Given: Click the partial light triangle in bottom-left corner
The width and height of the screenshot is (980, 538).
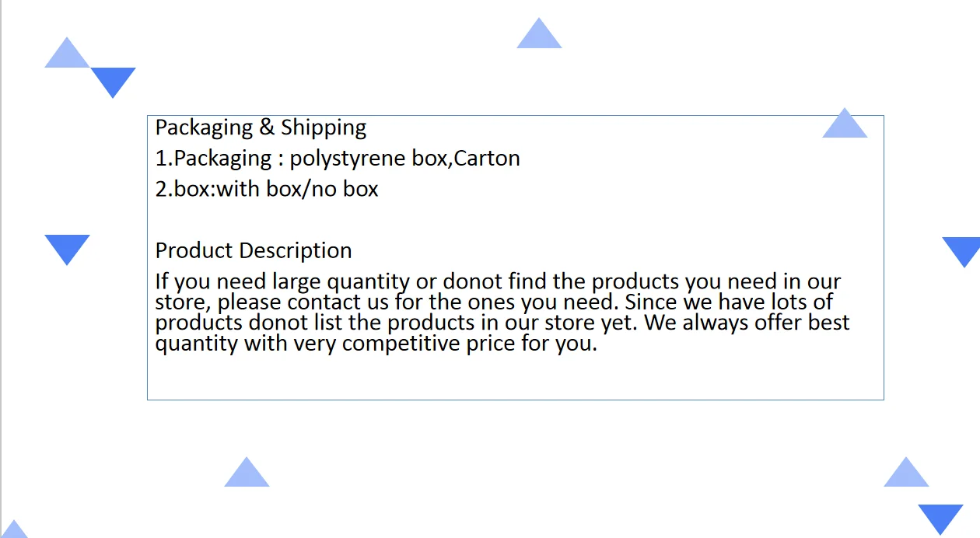Looking at the screenshot, I should click(14, 532).
